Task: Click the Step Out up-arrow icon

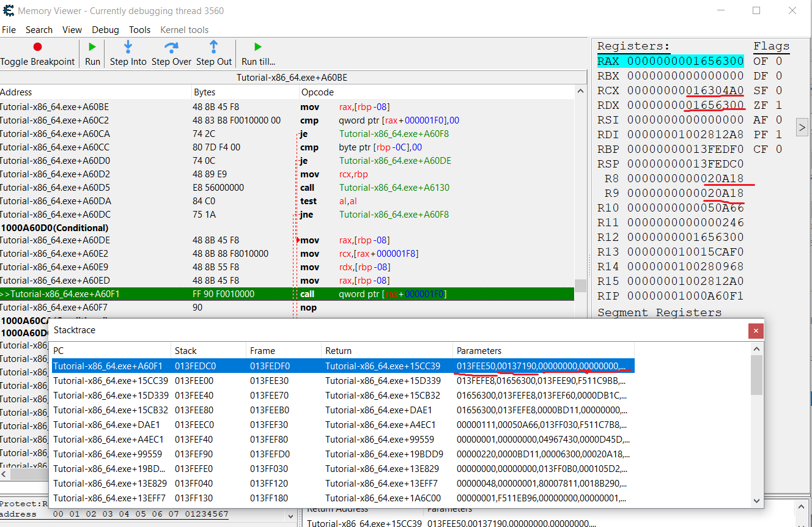Action: (x=213, y=47)
